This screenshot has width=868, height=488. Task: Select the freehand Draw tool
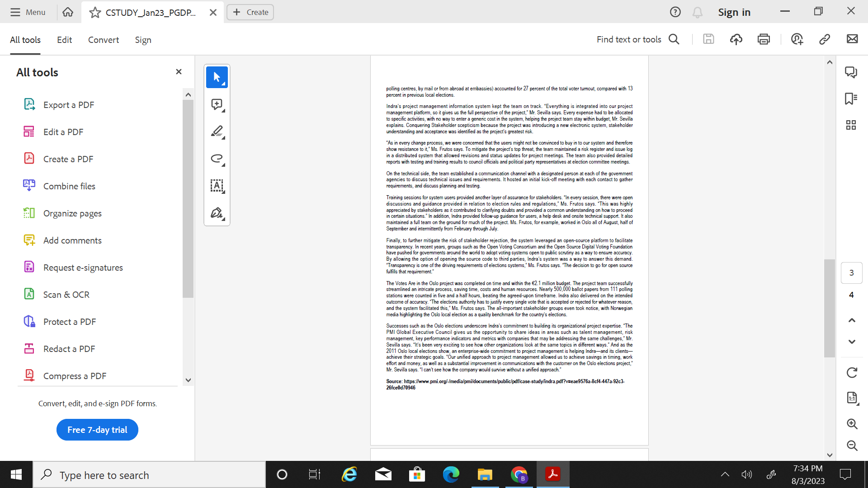(x=217, y=159)
